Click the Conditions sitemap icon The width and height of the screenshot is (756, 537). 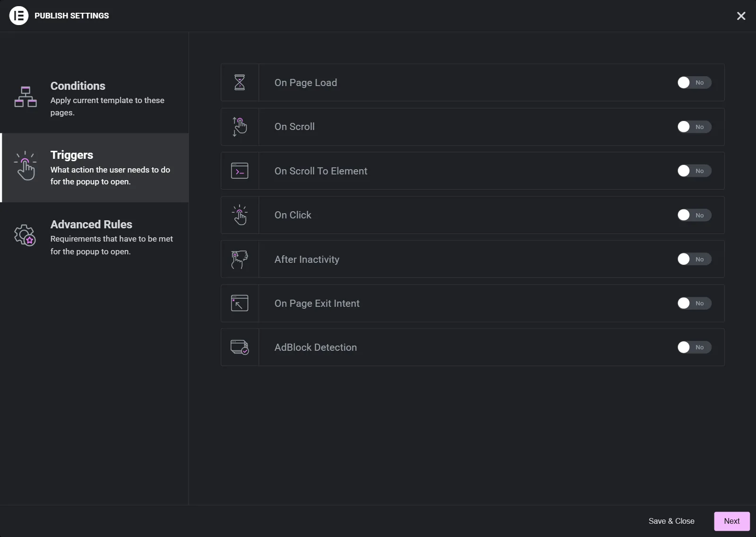(x=26, y=97)
